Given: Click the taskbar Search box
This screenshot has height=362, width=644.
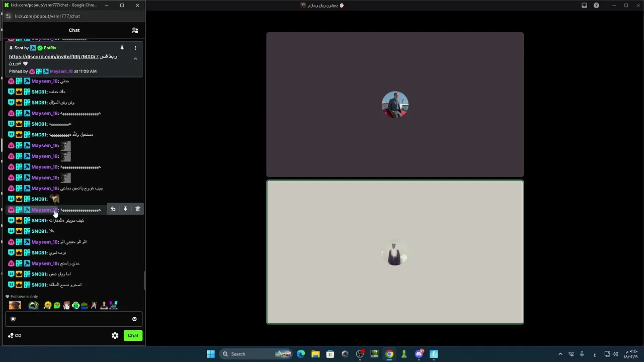Looking at the screenshot, I should coord(257,354).
